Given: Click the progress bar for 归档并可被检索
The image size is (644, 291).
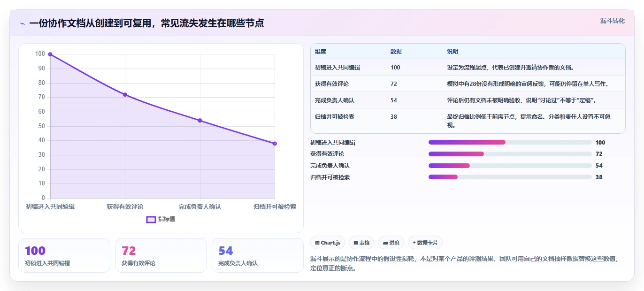Looking at the screenshot, I should coord(510,177).
